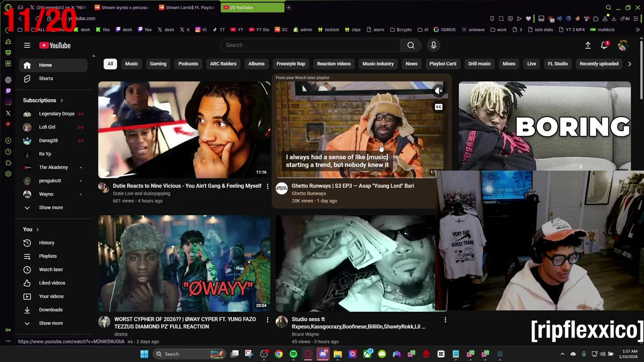The width and height of the screenshot is (644, 362).
Task: Start voice search with the microphone
Action: pos(434,45)
